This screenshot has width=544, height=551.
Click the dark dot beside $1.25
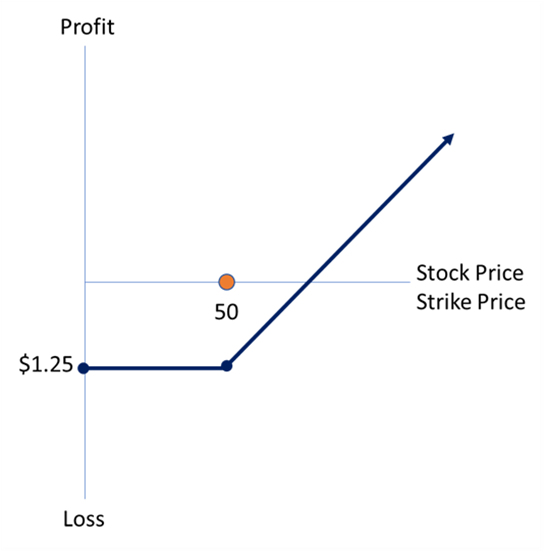pyautogui.click(x=84, y=368)
